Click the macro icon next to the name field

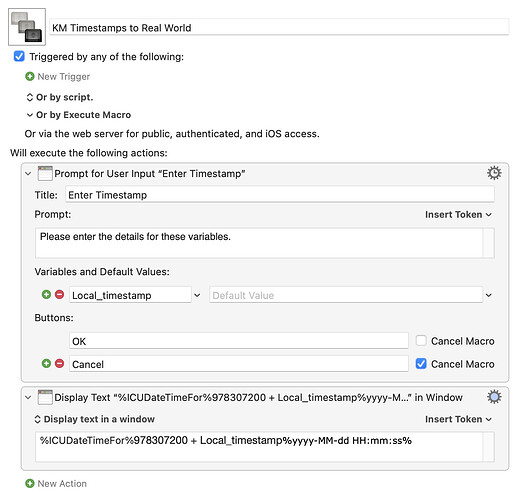27,27
